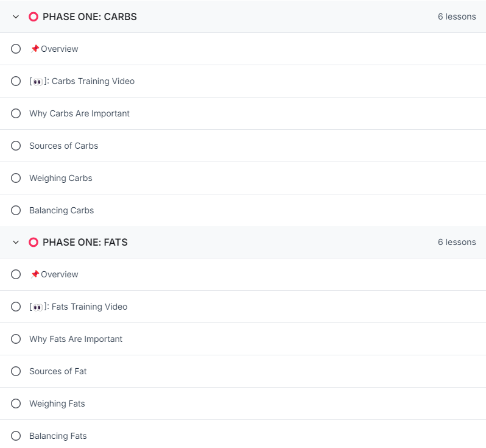Open the Why Fats Are Important lesson
486x448 pixels.
[x=76, y=339]
